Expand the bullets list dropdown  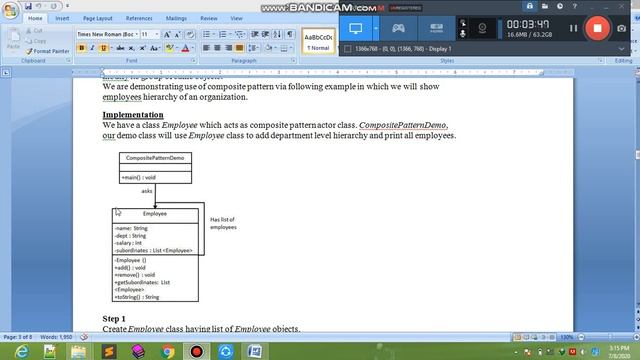(x=213, y=34)
